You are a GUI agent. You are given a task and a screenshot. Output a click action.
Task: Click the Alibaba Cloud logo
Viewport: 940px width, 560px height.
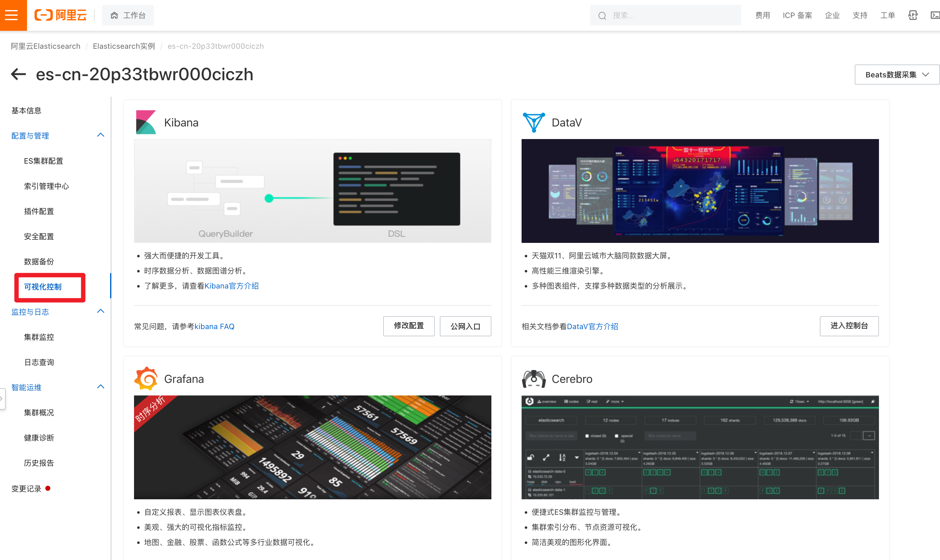pos(61,15)
